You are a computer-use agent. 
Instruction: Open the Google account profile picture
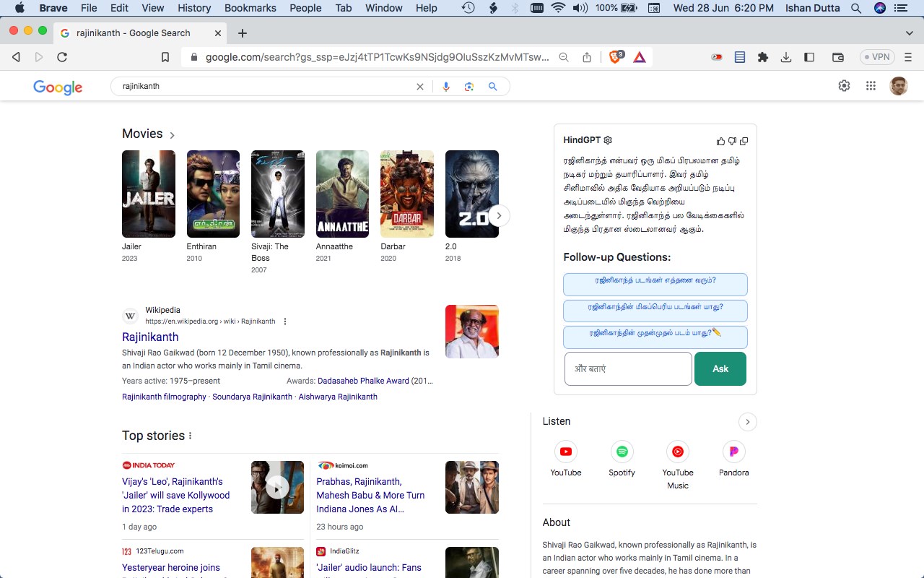(x=899, y=86)
